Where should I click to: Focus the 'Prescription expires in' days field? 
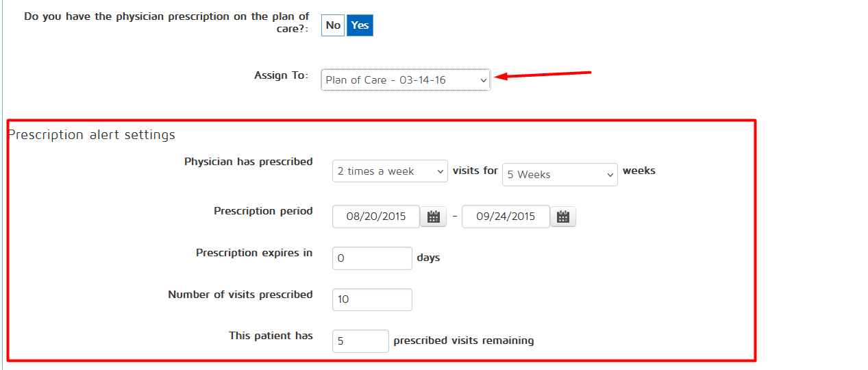(x=372, y=258)
